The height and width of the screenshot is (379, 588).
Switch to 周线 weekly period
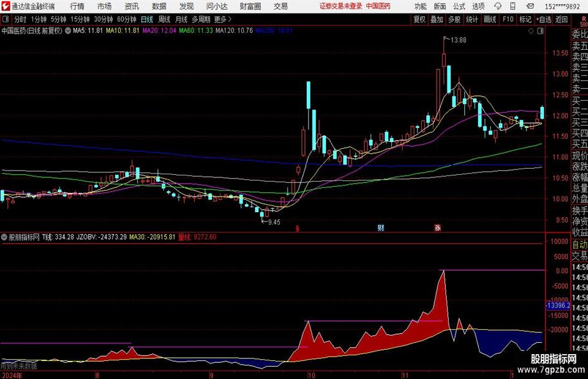click(x=164, y=19)
